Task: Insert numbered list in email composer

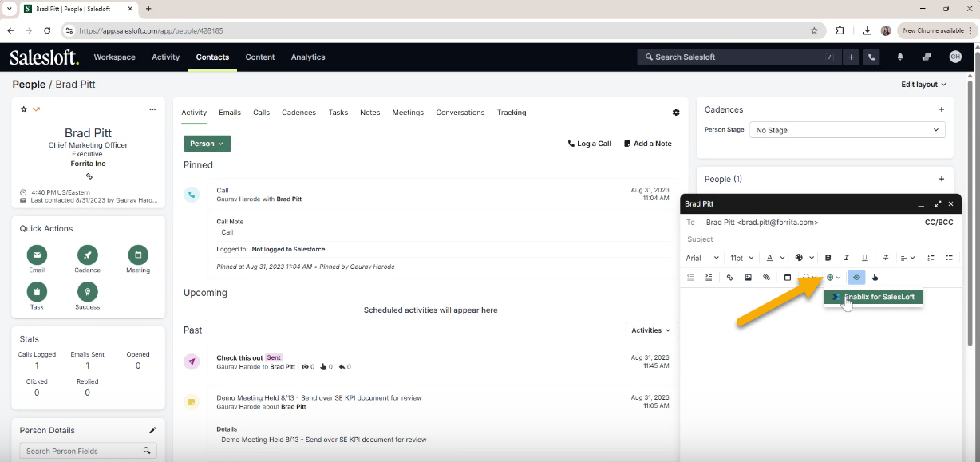Action: pyautogui.click(x=931, y=258)
